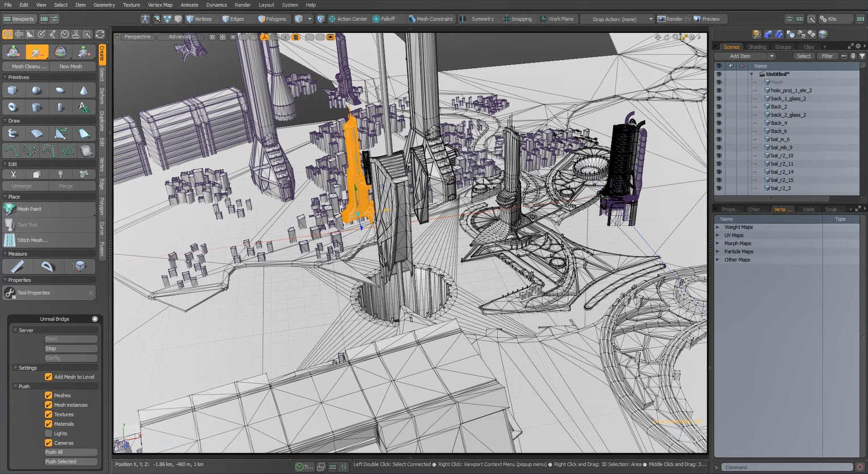Screen dimensions: 868x474
Task: Select the cube primitive tool
Action: [x=12, y=90]
